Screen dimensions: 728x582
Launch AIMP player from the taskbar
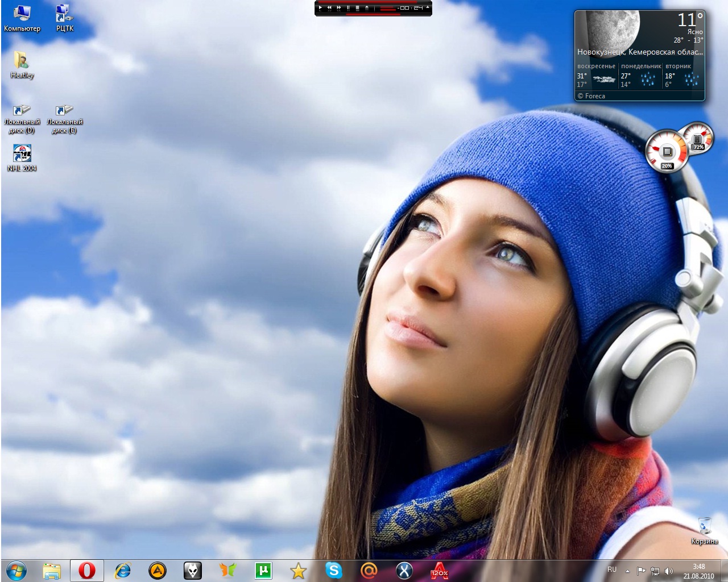(158, 570)
